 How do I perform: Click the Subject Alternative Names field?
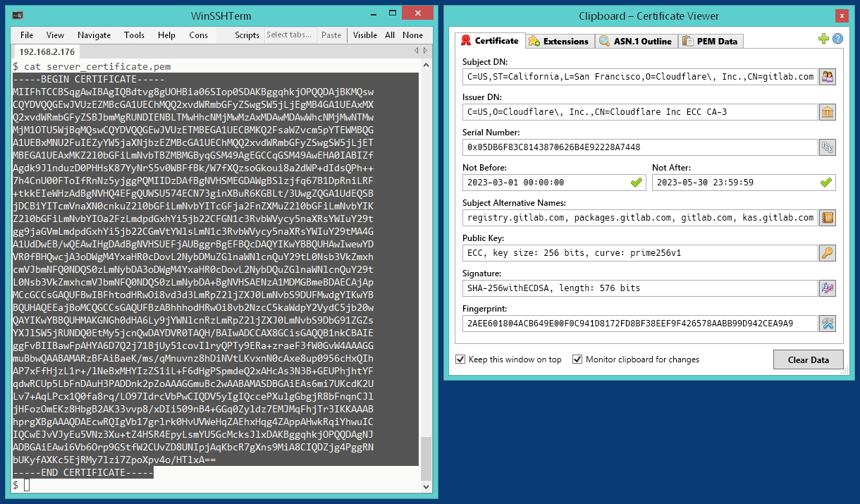[x=640, y=217]
